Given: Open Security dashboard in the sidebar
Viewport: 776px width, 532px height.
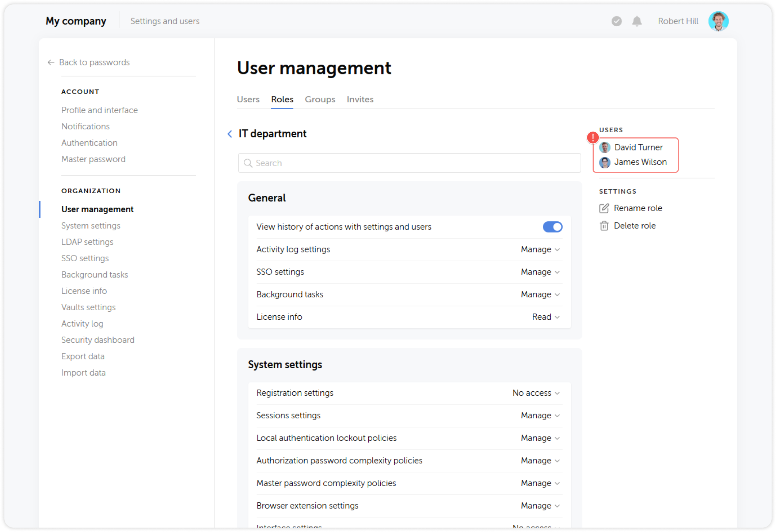Looking at the screenshot, I should [98, 340].
